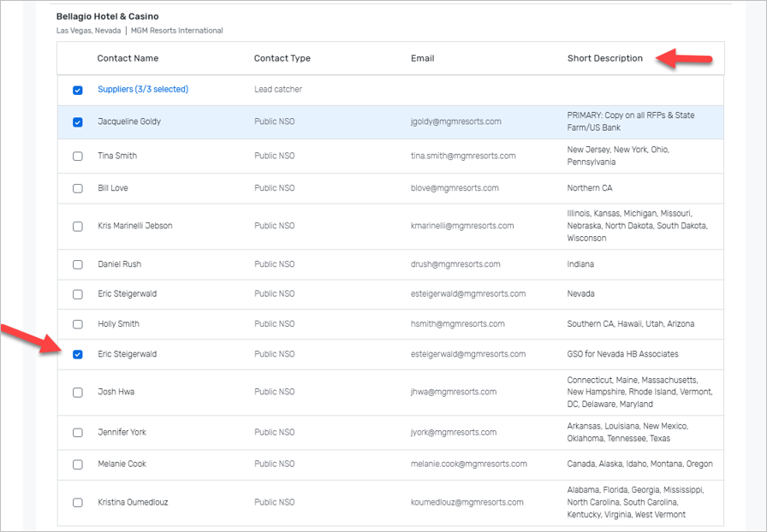Check Eric Steigerwald's Nevada row checkbox
767x532 pixels.
78,294
